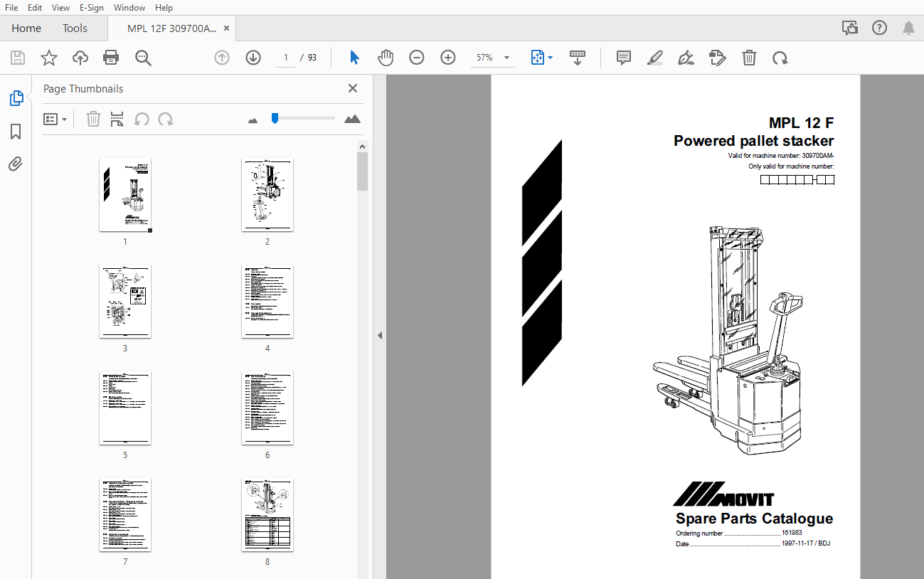The width and height of the screenshot is (924, 579).
Task: Select page 5 thumbnail
Action: click(x=125, y=408)
